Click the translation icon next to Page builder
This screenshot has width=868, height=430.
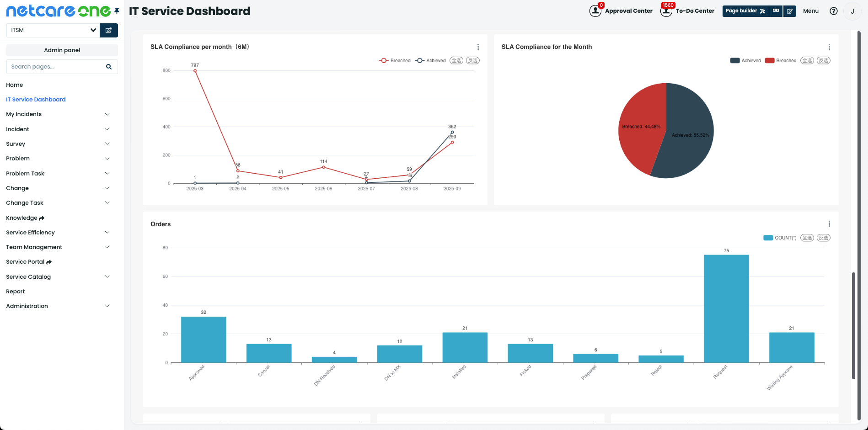click(x=776, y=11)
